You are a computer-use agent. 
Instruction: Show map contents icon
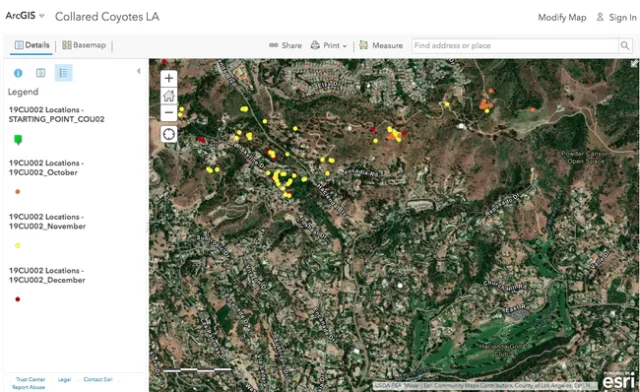(x=40, y=73)
